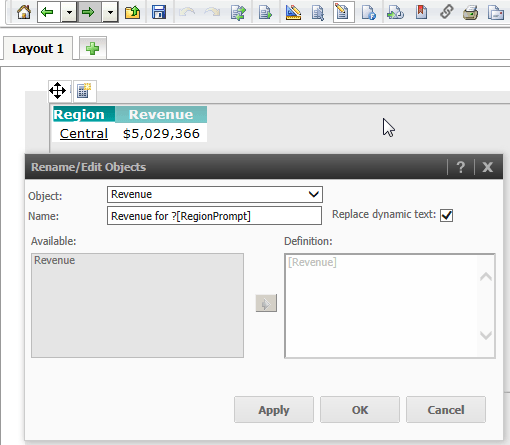Click the last toolbar send document icon
The height and width of the screenshot is (445, 510).
click(496, 13)
